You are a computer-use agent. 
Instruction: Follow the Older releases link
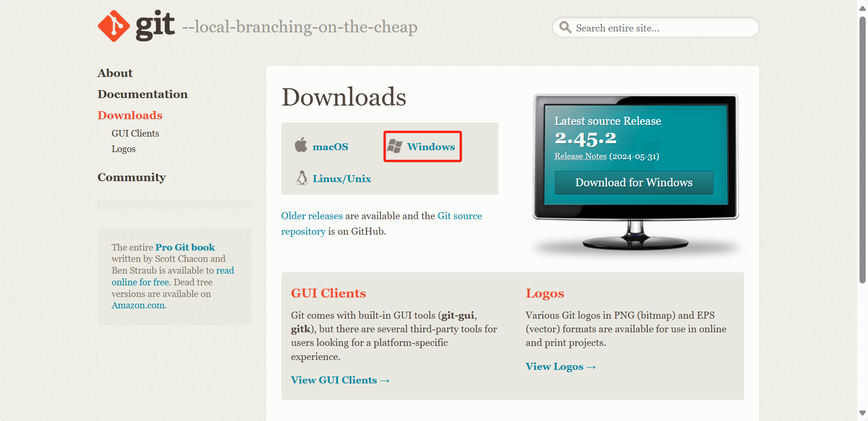pyautogui.click(x=312, y=216)
